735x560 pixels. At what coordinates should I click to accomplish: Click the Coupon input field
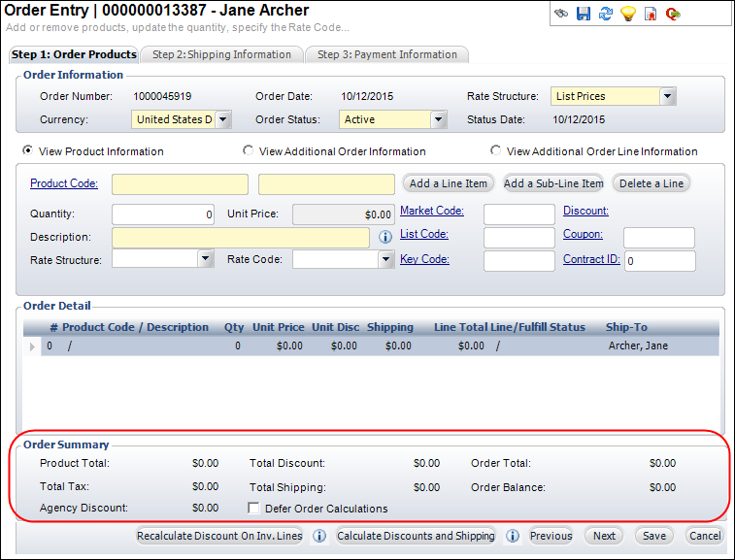659,238
